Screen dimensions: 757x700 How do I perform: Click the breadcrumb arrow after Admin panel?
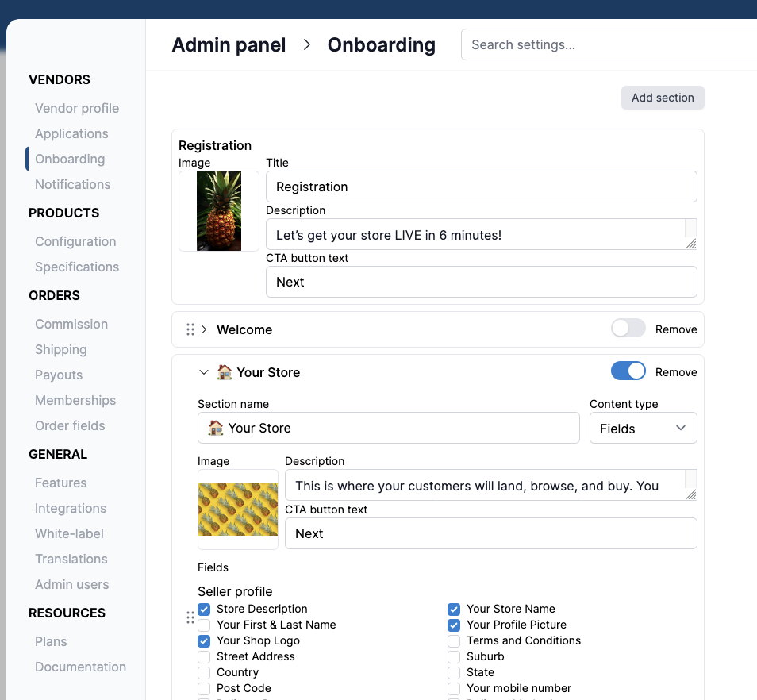point(306,45)
